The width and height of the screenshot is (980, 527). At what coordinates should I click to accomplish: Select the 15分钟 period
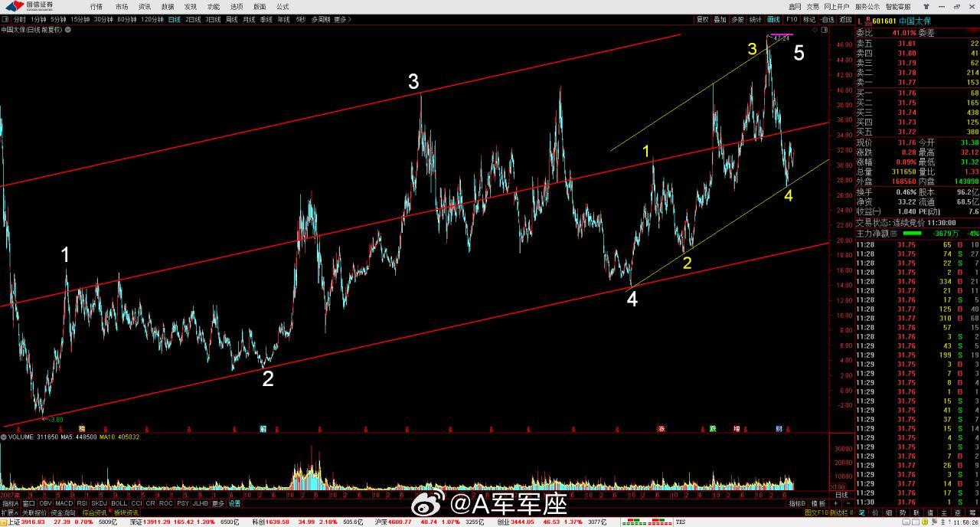point(80,19)
